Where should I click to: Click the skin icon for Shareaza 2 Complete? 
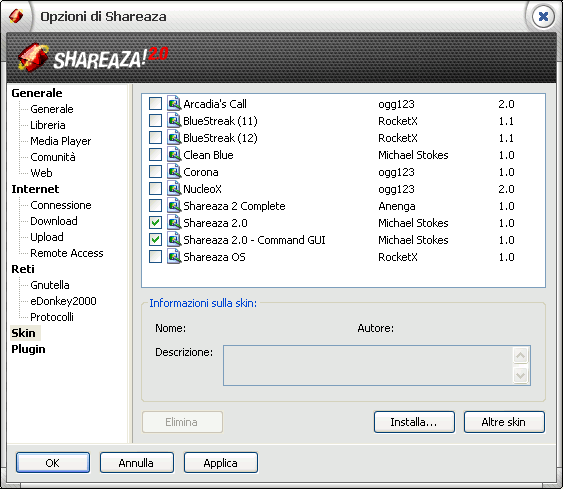tap(174, 206)
